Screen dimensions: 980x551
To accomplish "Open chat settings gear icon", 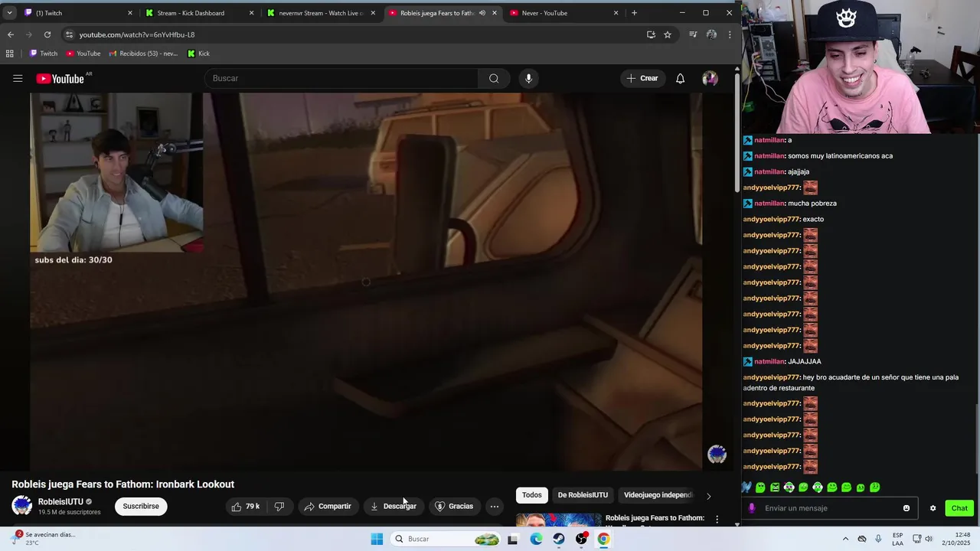I will click(933, 508).
